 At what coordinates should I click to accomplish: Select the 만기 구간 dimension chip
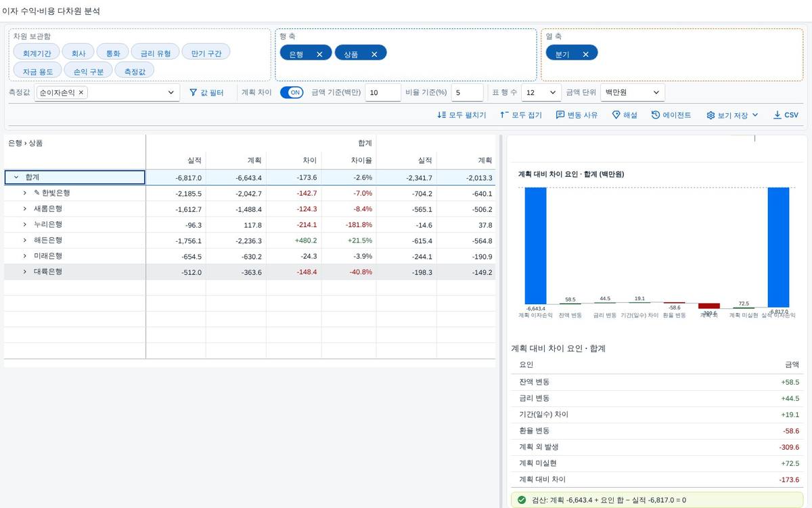pyautogui.click(x=206, y=52)
